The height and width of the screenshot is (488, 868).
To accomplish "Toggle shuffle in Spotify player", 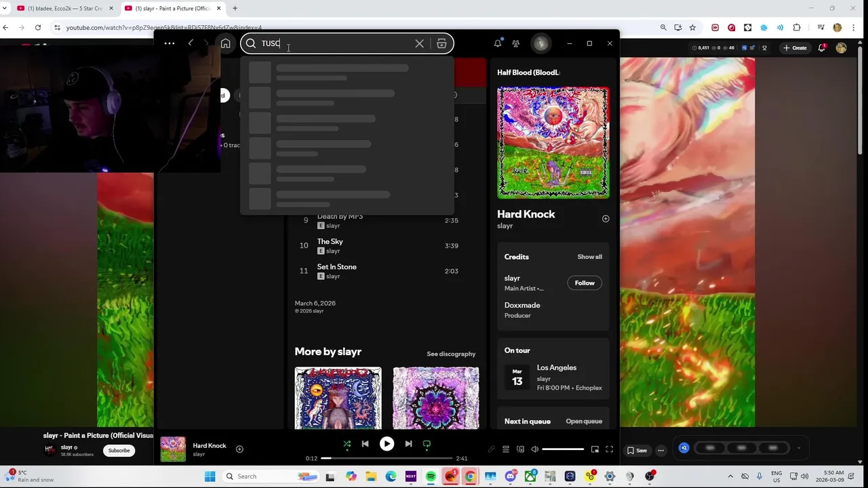I will coord(347,445).
